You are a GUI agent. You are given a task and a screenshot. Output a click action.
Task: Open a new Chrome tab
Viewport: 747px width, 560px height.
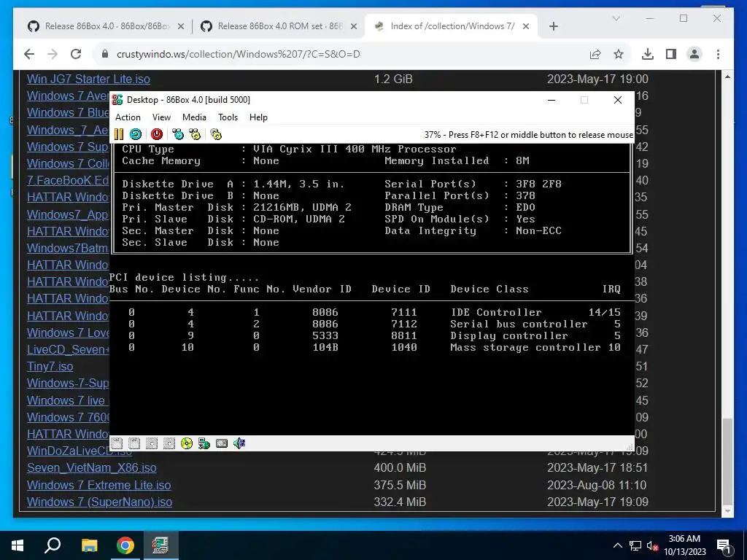pyautogui.click(x=554, y=27)
